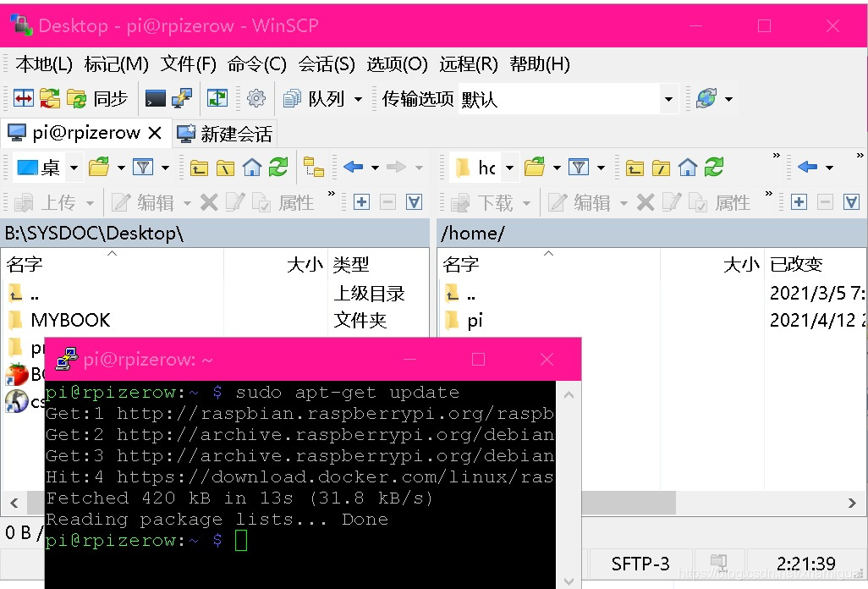Click the 上传 (Upload) button
Screen dimensions: 868x589
[46, 203]
